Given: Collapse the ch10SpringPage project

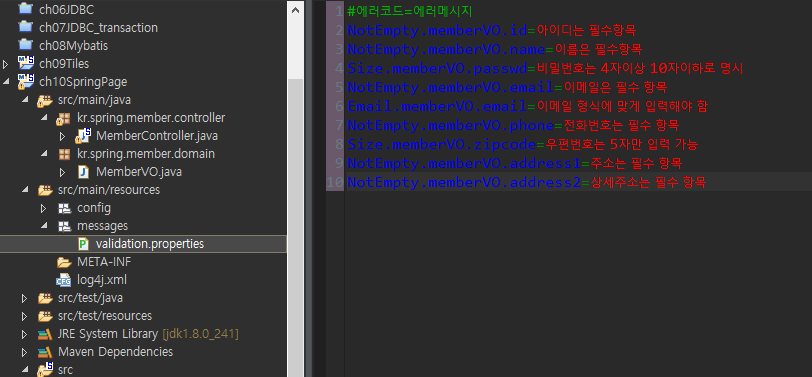Looking at the screenshot, I should [x=5, y=82].
